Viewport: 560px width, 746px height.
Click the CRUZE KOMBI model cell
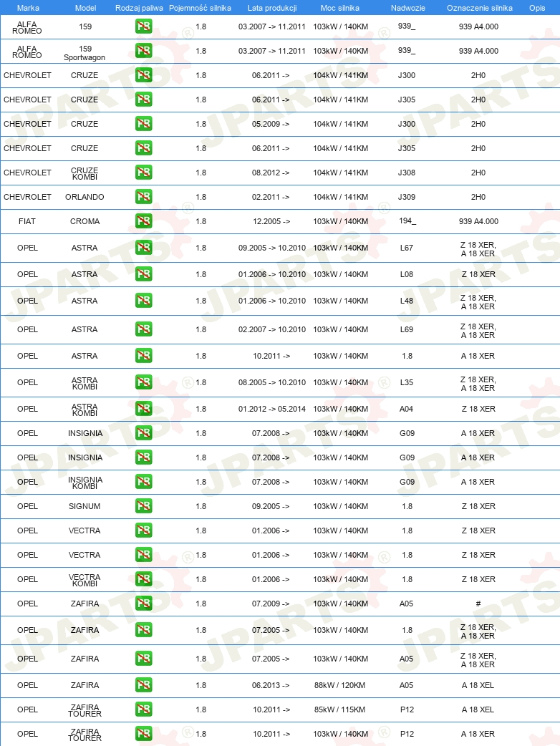pos(85,173)
